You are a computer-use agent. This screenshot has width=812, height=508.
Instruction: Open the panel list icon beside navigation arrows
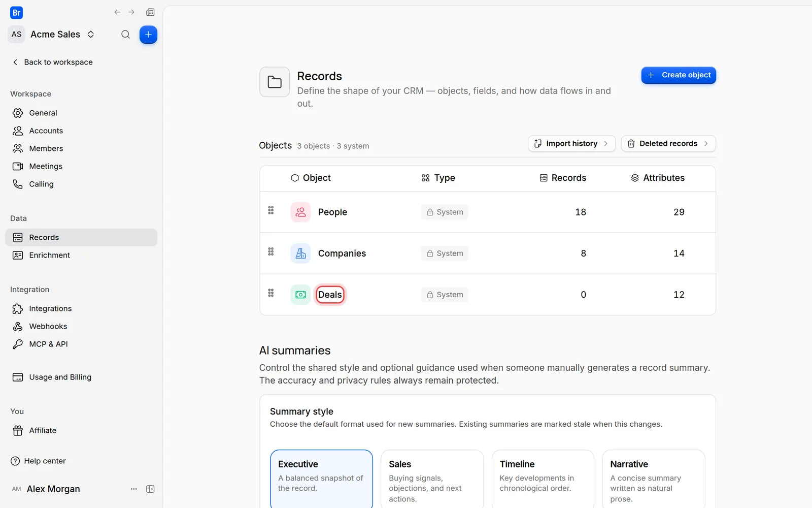150,12
